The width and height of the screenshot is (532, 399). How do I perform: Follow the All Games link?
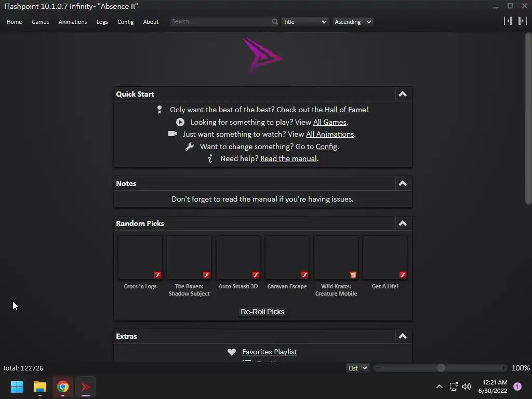pos(329,122)
